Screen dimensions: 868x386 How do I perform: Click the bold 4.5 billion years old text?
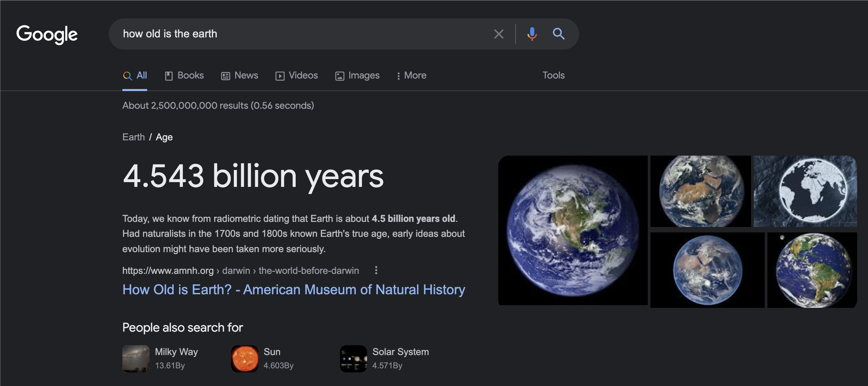[x=413, y=218]
